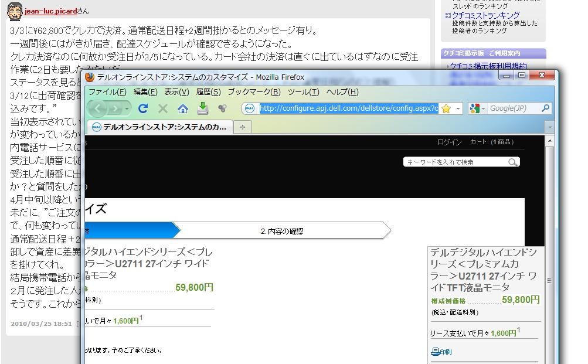Select the デルオンラインストア tab
Screen dimensions: 588x364
tap(159, 127)
